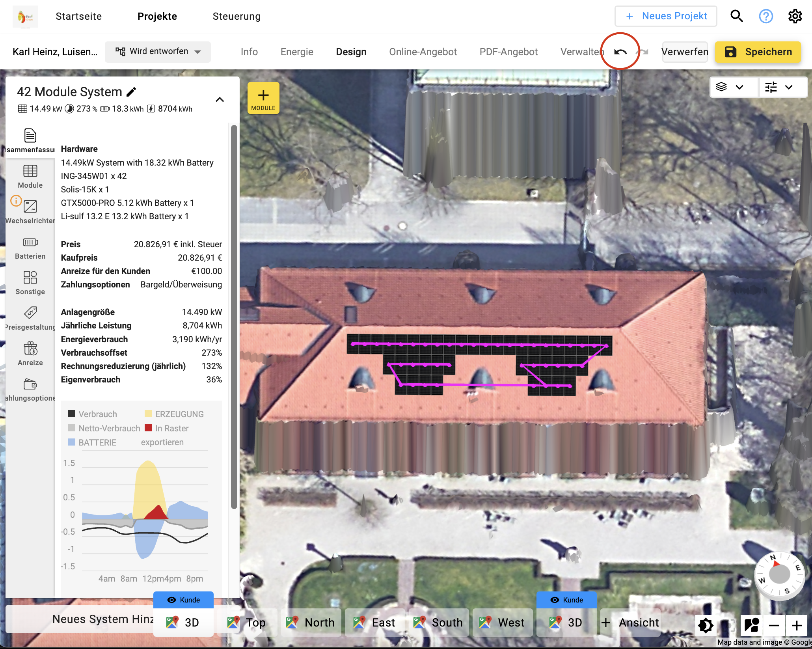
Task: Toggle BATTERIE series in chart legend
Action: (92, 442)
